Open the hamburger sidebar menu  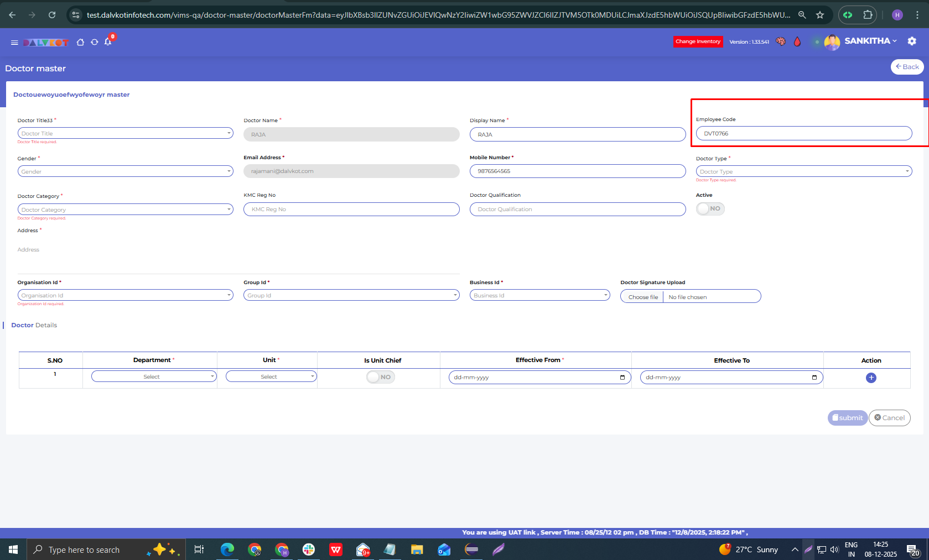point(14,43)
